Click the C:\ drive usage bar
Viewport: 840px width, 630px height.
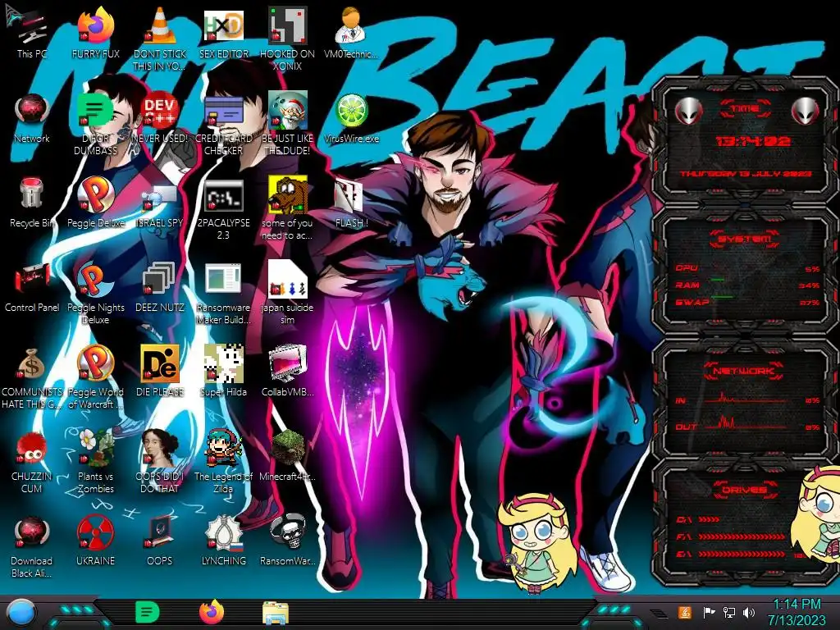point(709,519)
